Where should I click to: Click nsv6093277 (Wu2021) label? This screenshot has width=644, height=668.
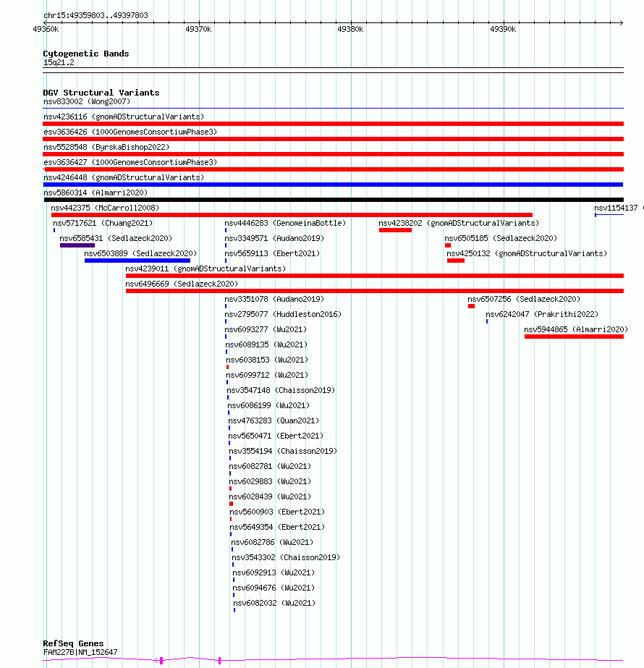pyautogui.click(x=266, y=329)
